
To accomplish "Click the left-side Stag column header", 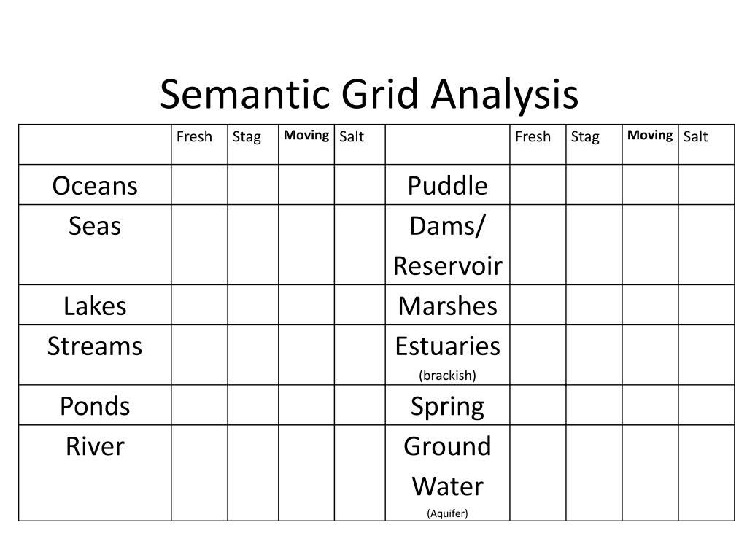I will click(247, 137).
